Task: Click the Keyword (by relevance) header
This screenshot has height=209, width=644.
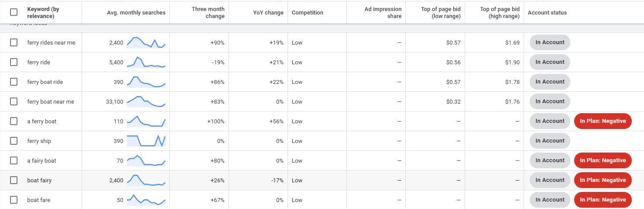Action: point(43,13)
